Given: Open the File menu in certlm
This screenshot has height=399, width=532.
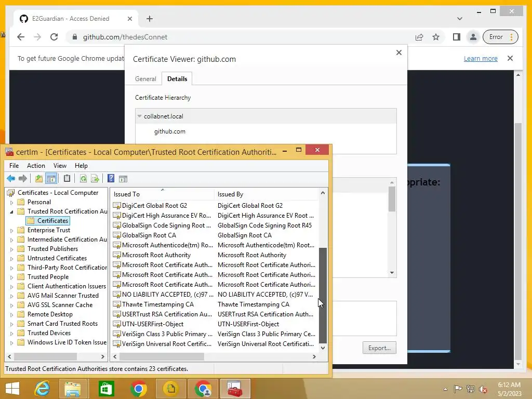Looking at the screenshot, I should click(14, 166).
